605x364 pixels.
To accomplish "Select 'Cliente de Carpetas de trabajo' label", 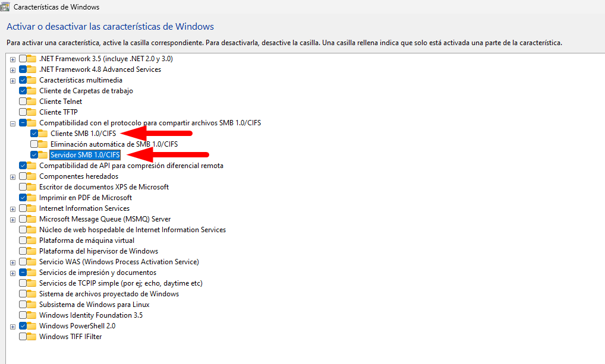I will [86, 91].
